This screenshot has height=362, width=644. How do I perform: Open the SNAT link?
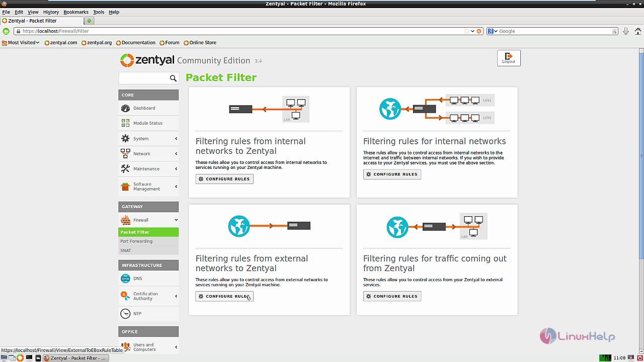point(126,250)
